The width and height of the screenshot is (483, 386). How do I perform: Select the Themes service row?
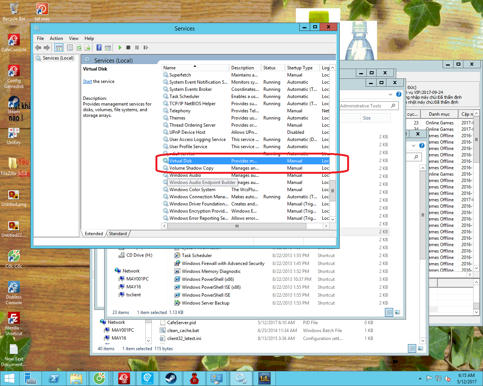246,118
